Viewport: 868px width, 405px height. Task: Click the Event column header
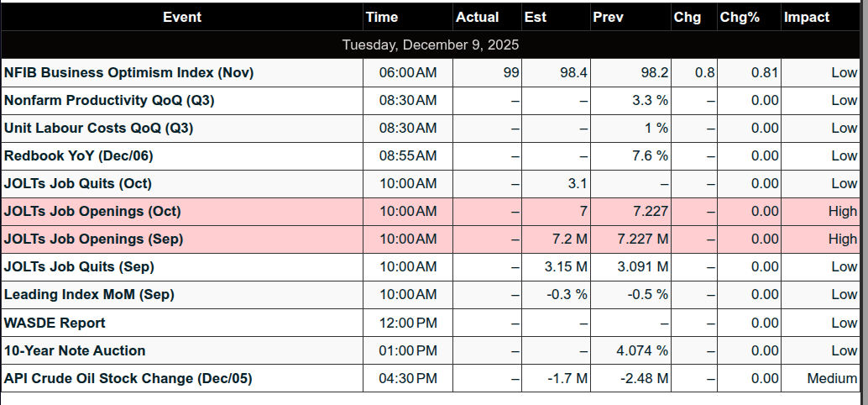tap(182, 17)
